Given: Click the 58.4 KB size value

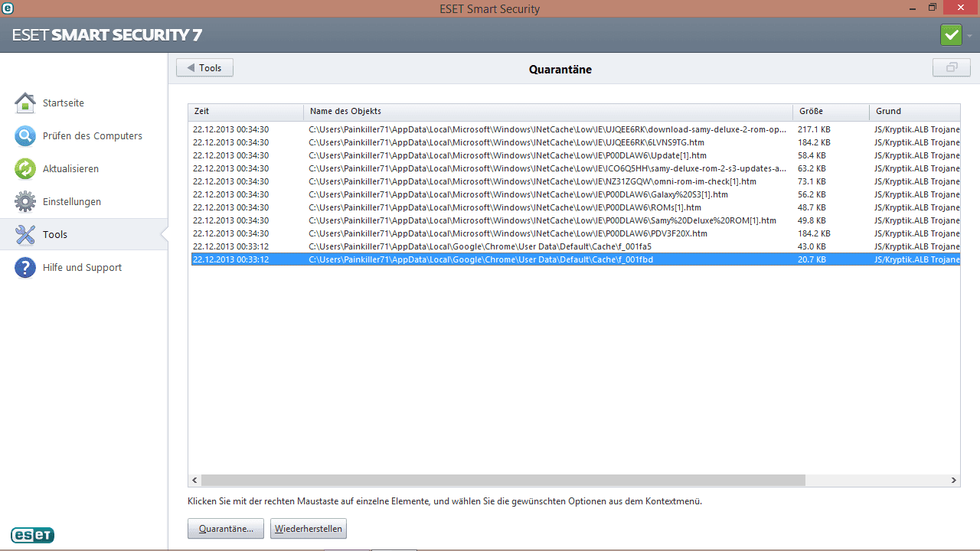Looking at the screenshot, I should 812,155.
